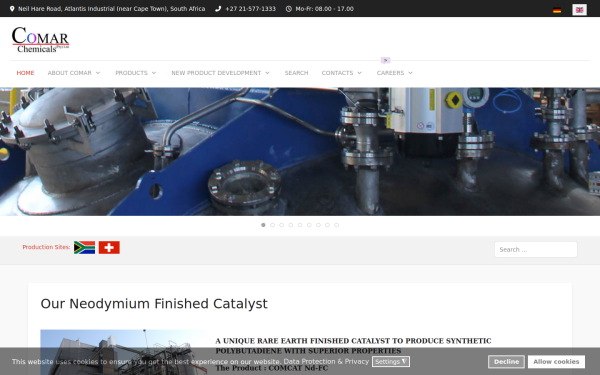Select sixth carousel slide dot
Image resolution: width=600 pixels, height=375 pixels.
tap(309, 225)
